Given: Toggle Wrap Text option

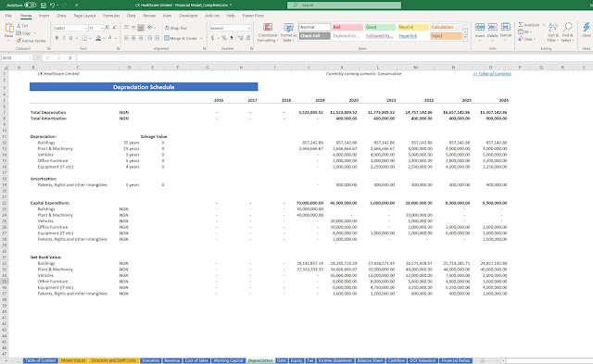Looking at the screenshot, I should tap(176, 28).
